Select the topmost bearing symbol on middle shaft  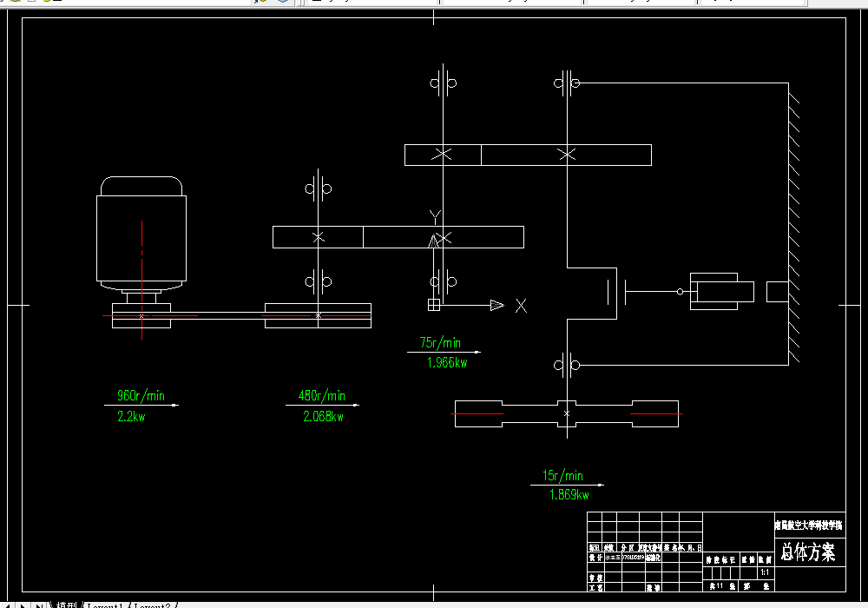pyautogui.click(x=443, y=83)
